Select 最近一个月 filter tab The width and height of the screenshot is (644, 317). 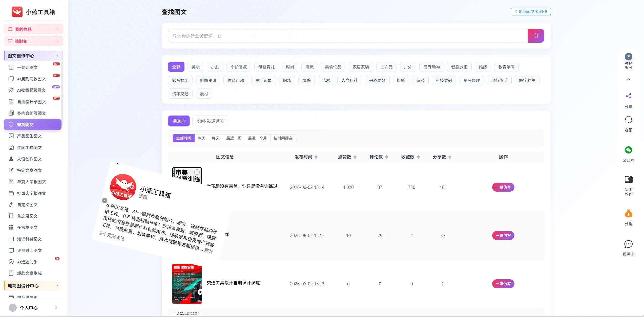(257, 138)
